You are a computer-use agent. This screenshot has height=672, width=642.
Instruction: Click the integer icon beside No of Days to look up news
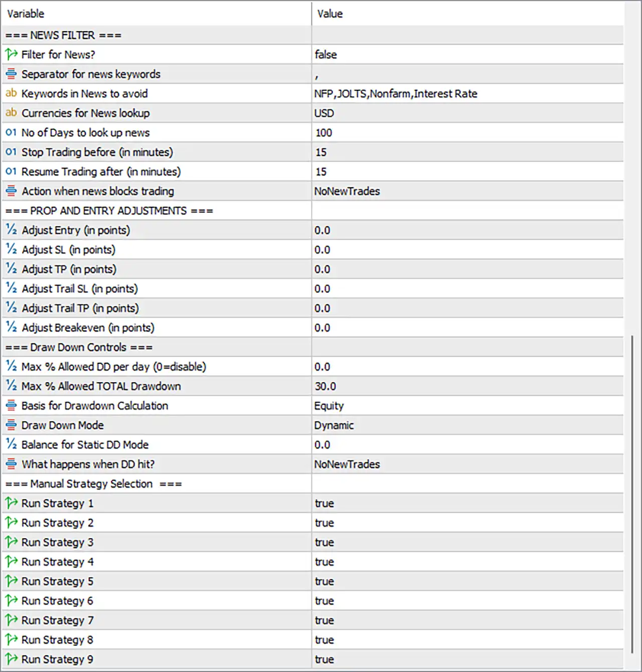point(11,132)
